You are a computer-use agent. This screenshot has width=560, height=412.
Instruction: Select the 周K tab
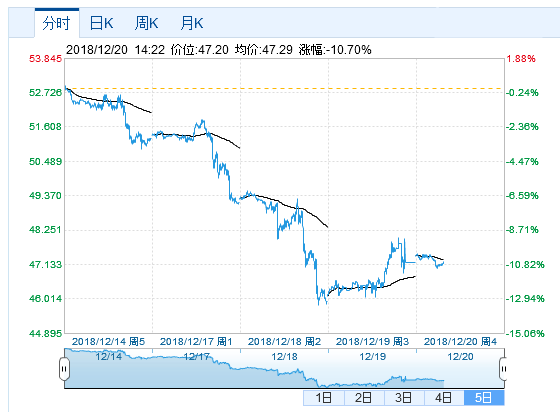point(146,23)
